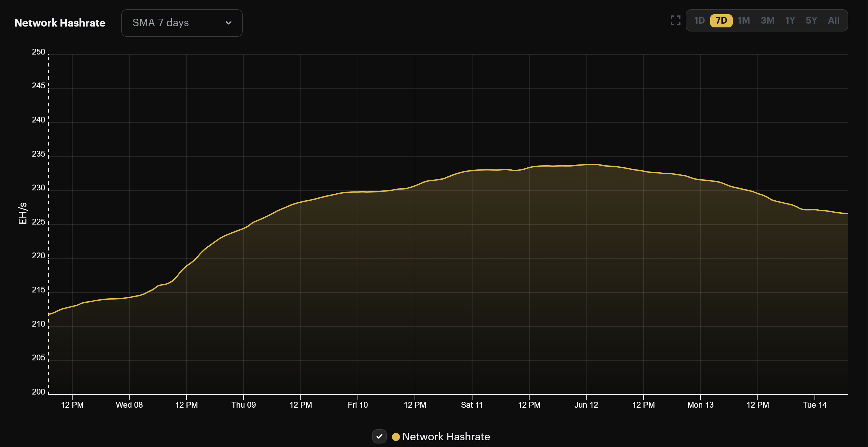Switch to the 1M view
868x447 pixels.
[x=744, y=20]
